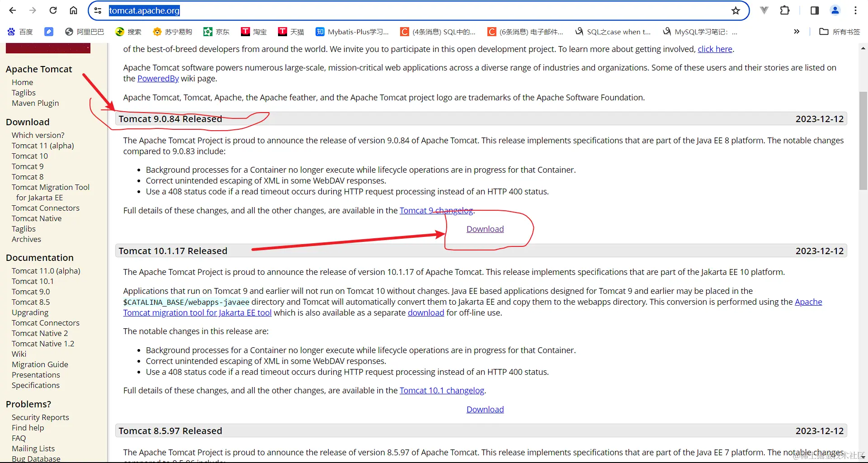
Task: Click the vertical page scrollbar thumb
Action: click(863, 141)
